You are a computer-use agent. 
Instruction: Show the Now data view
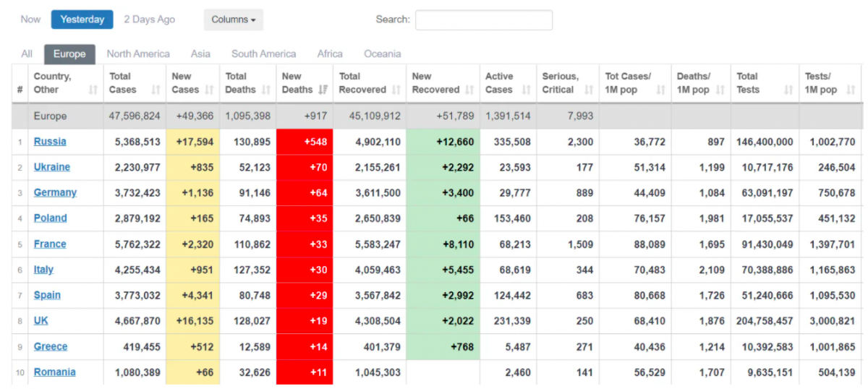coord(30,20)
